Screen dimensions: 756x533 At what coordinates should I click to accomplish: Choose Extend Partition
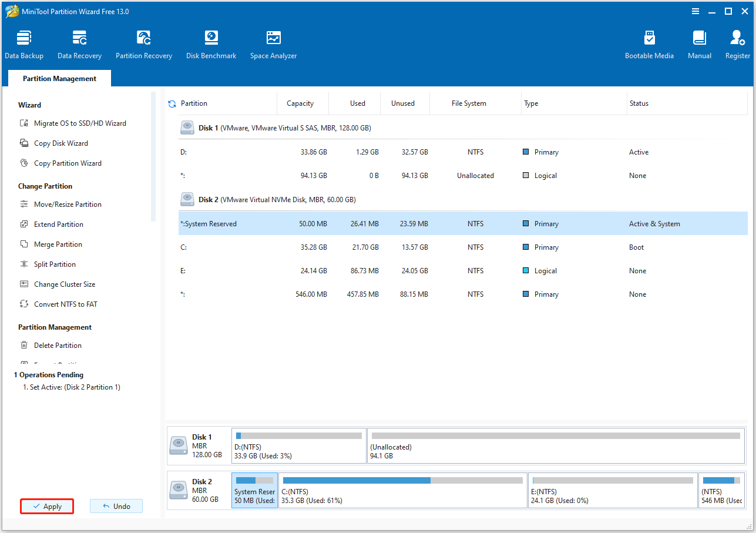coord(59,224)
